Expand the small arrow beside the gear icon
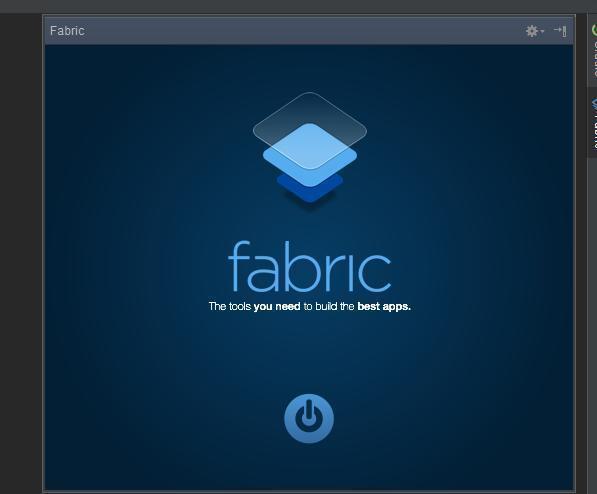The width and height of the screenshot is (597, 494). 542,31
